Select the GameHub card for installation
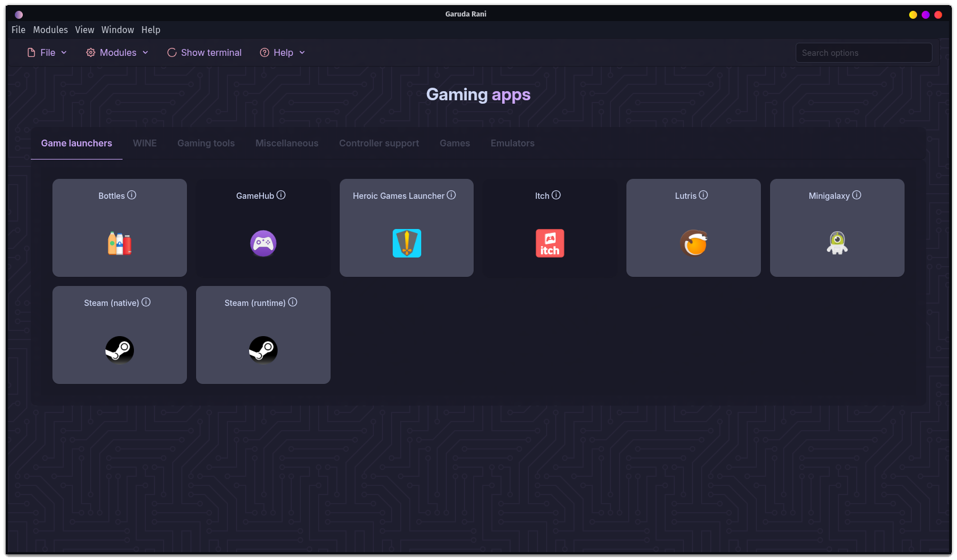 263,228
